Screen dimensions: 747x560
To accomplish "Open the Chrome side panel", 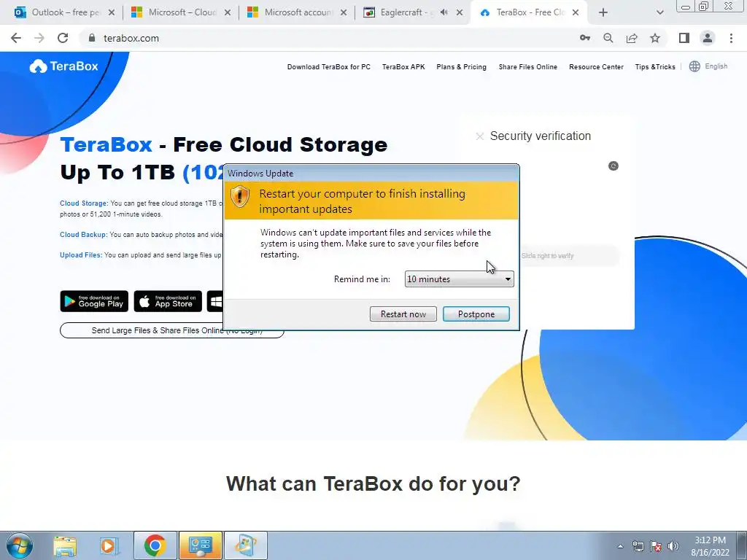I will coord(684,38).
